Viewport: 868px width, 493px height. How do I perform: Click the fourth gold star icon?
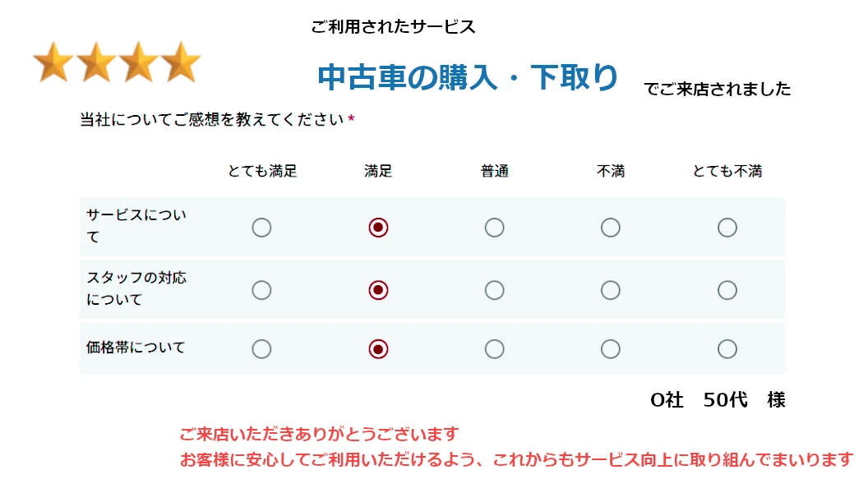click(x=181, y=63)
